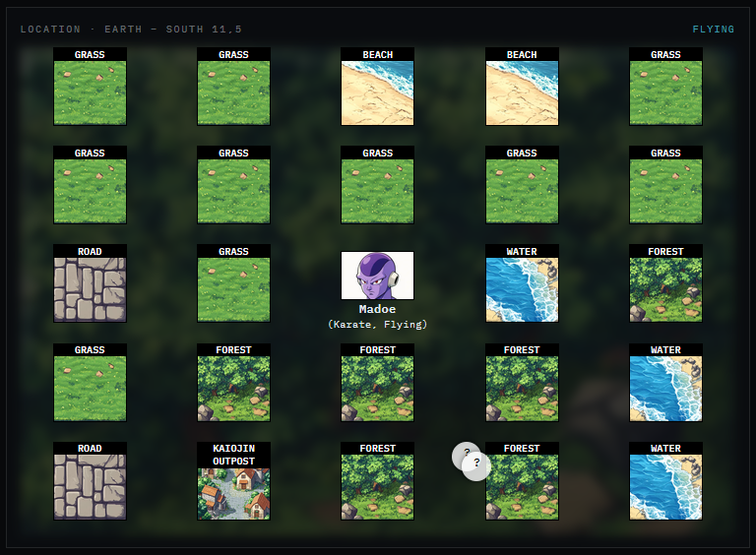This screenshot has height=555, width=756.
Task: Select Forest tile overlapped by the "?" tokens
Action: click(522, 481)
